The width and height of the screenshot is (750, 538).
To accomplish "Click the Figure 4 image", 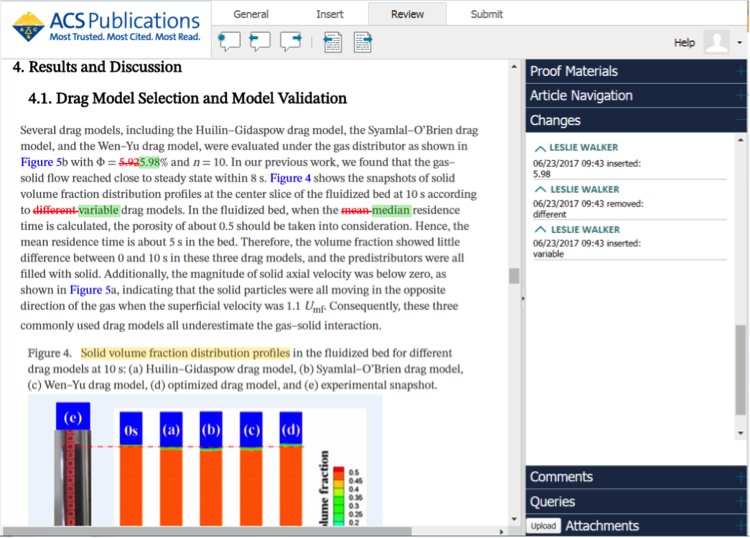I will (205, 461).
